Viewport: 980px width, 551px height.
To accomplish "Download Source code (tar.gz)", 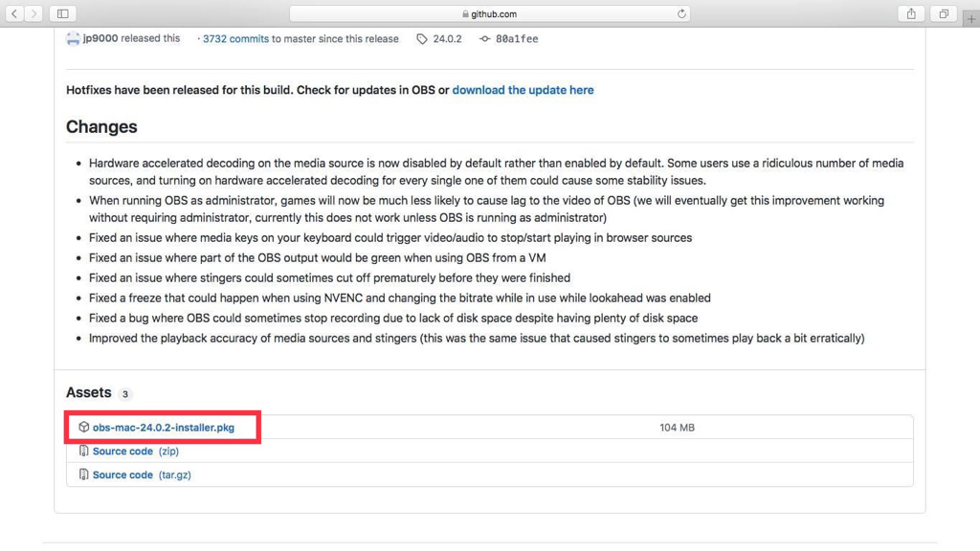I will [x=142, y=474].
